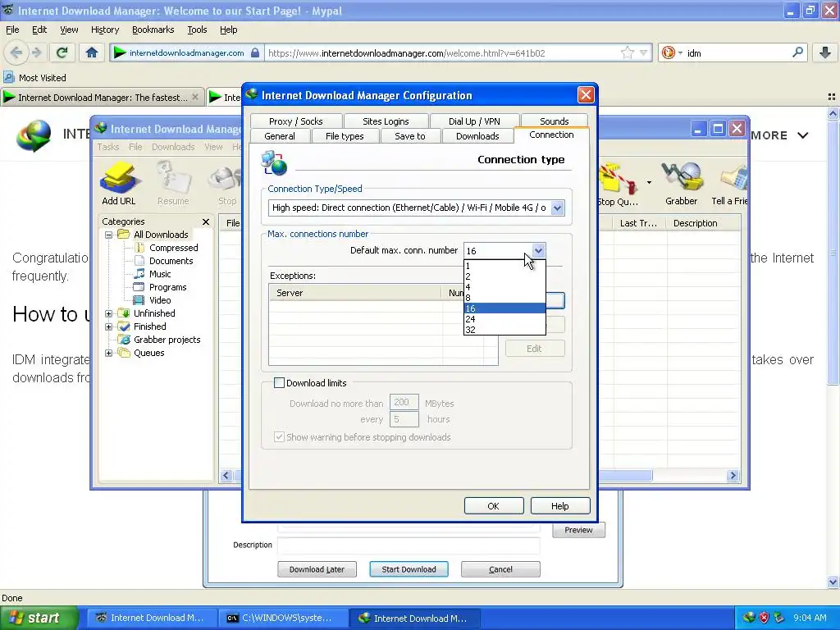Open the browser Tools menu
The height and width of the screenshot is (630, 840).
tap(197, 30)
